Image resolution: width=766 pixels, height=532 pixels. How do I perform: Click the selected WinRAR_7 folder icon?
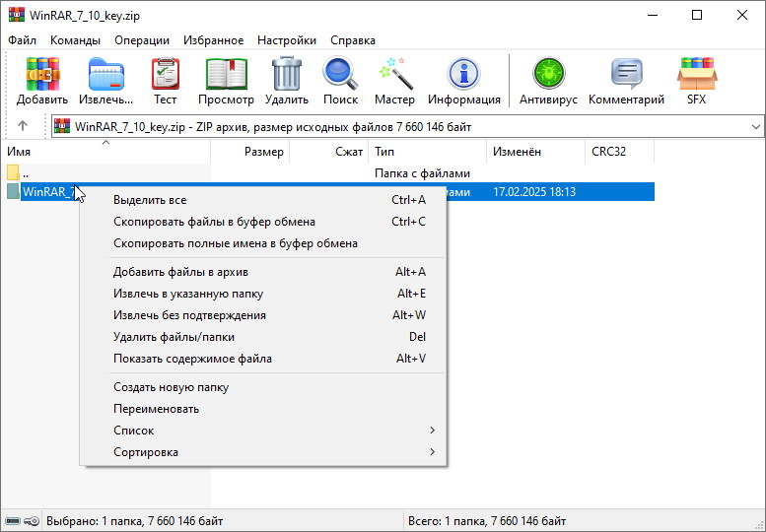[13, 191]
